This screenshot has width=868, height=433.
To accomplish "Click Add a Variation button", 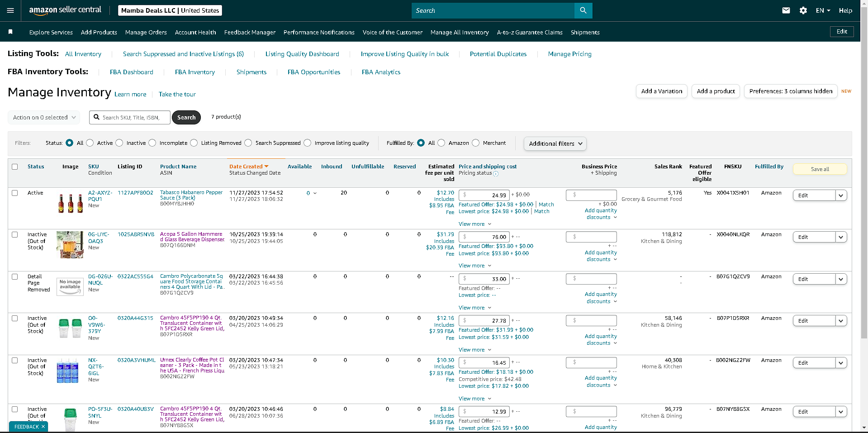I will 662,91.
